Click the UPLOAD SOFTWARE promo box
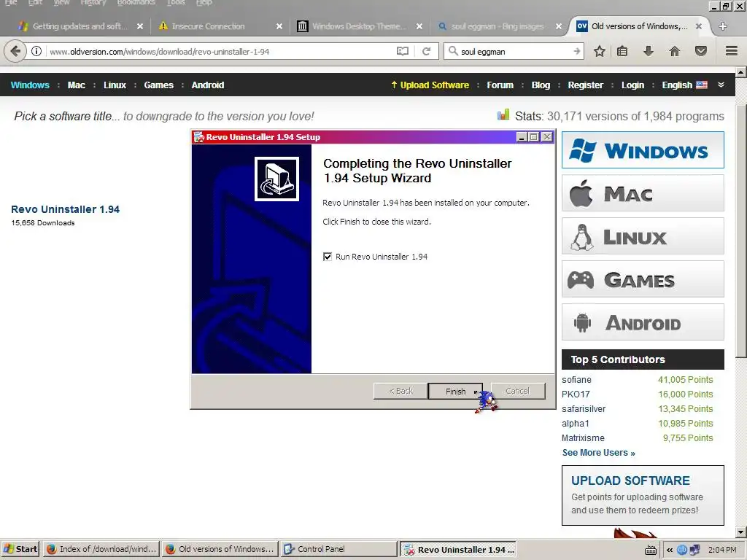Screen dimensions: 747x560 643,495
